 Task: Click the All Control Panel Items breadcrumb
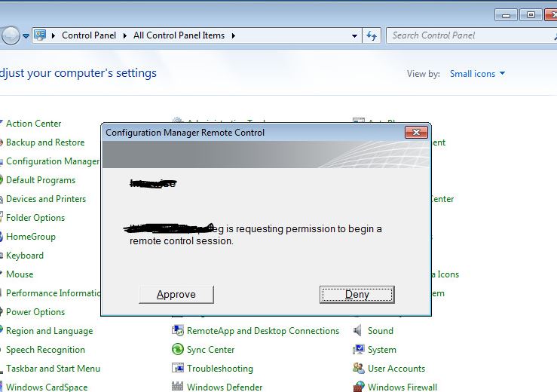tap(179, 35)
